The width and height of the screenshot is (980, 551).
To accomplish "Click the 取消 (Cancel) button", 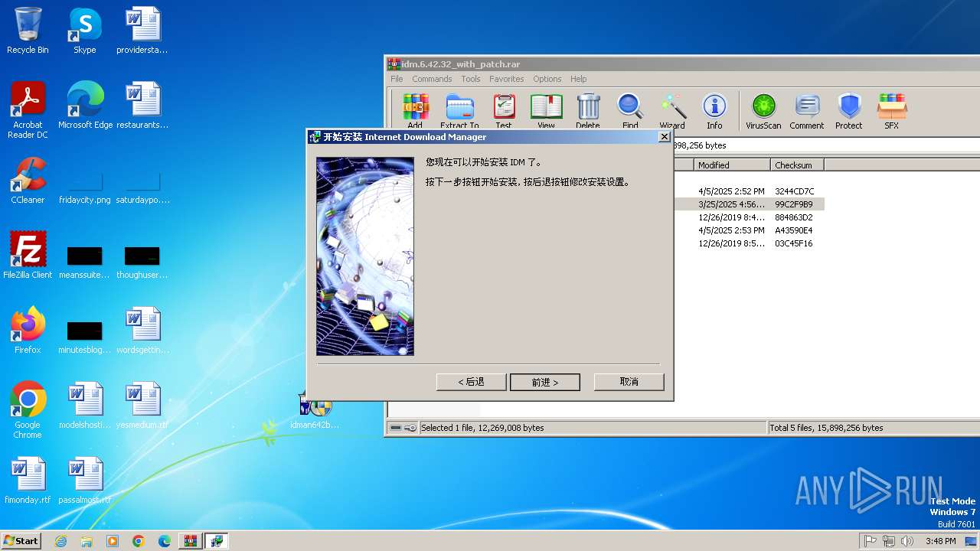I will [629, 382].
